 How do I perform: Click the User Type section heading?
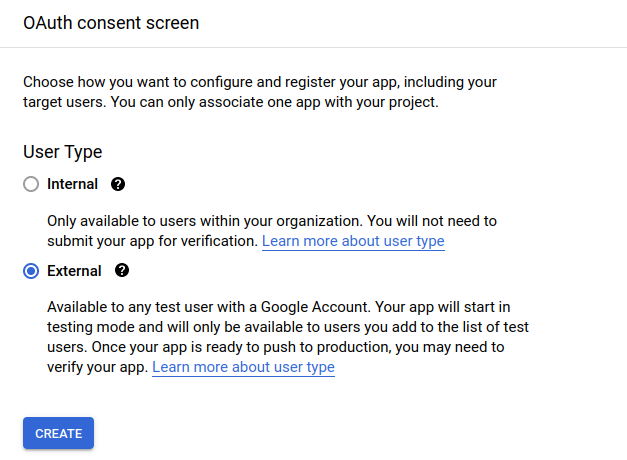click(x=62, y=152)
